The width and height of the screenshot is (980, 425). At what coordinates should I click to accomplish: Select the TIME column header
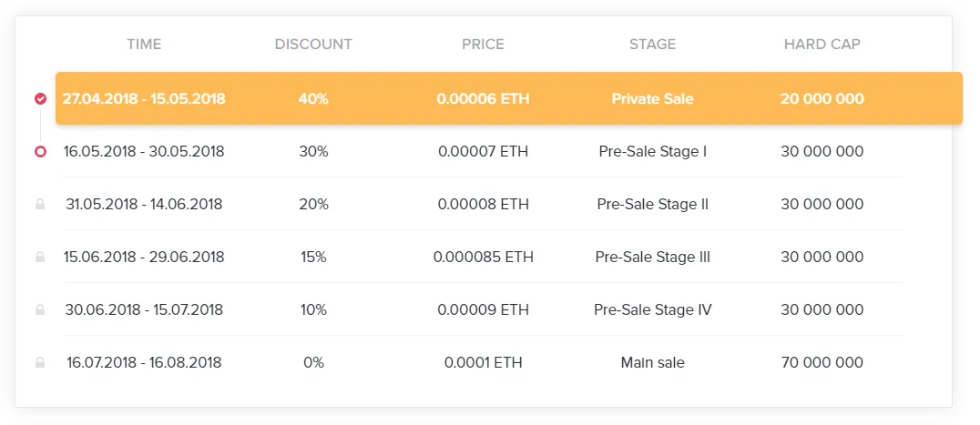(x=144, y=45)
